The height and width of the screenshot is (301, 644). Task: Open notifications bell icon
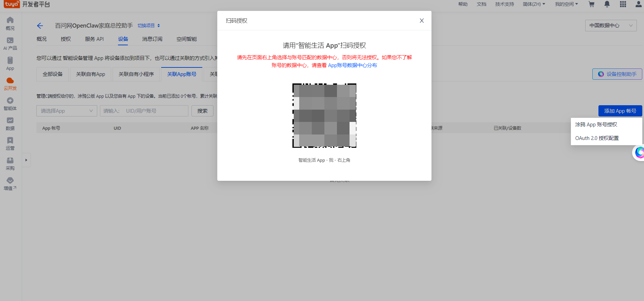pos(607,4)
